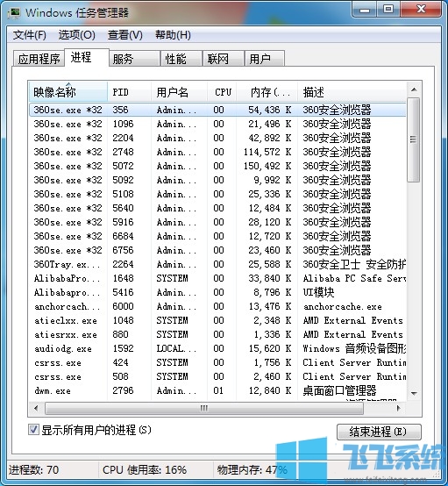This screenshot has height=486, width=448.
Task: Click CPU 使用率: 16% status entry
Action: 145,470
